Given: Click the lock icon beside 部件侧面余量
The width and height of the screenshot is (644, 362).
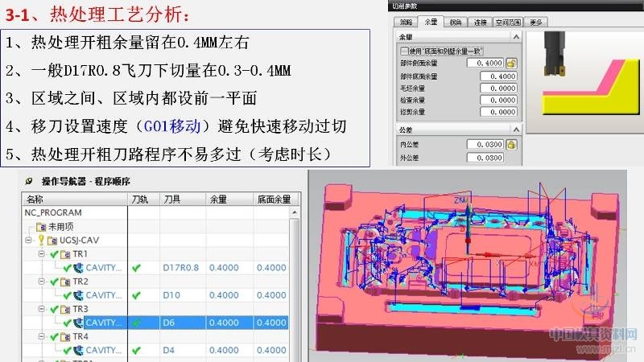Looking at the screenshot, I should coord(510,63).
